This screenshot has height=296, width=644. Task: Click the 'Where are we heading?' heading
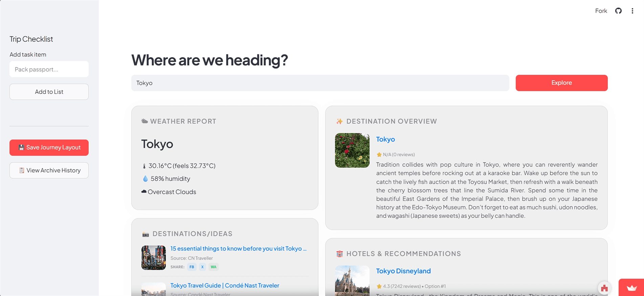(209, 60)
